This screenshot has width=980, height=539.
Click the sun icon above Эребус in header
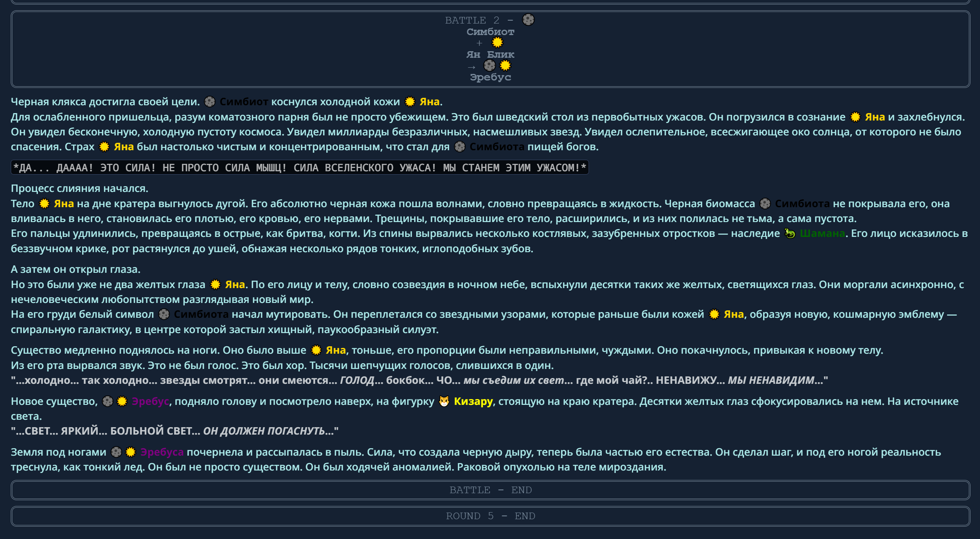click(x=505, y=66)
